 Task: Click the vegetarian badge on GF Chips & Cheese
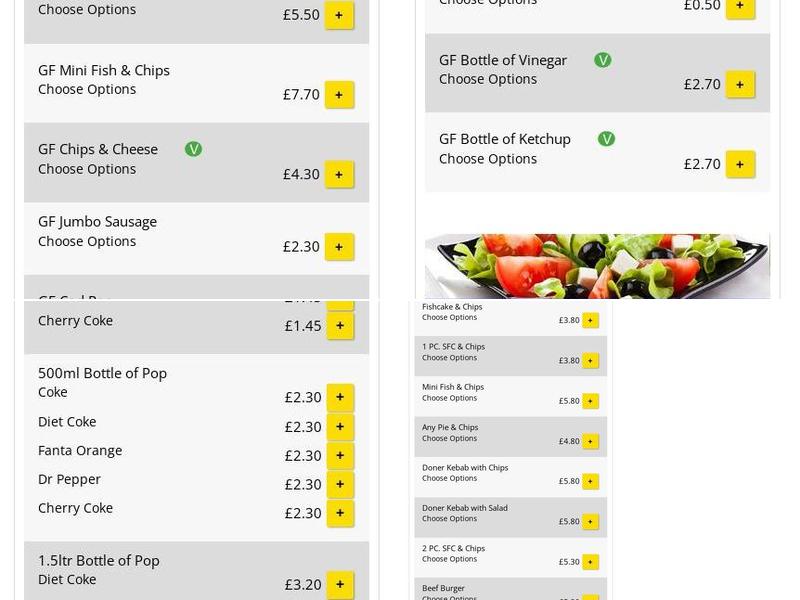(x=194, y=148)
